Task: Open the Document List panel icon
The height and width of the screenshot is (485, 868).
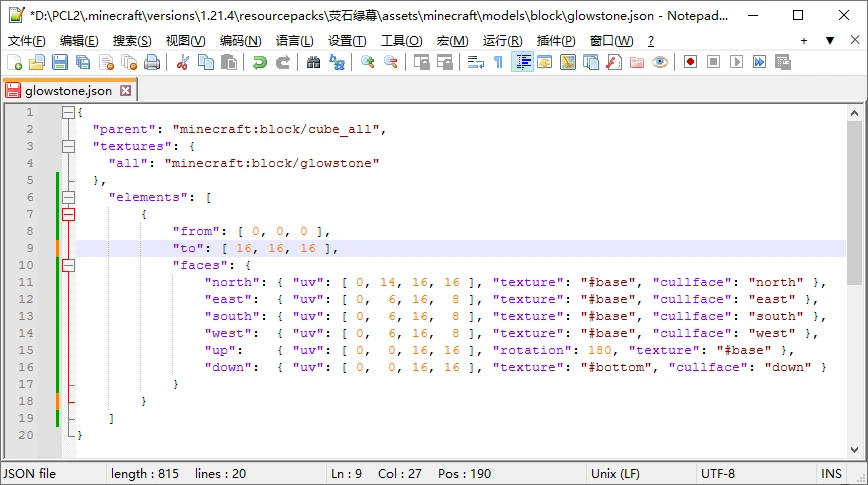Action: click(x=591, y=62)
